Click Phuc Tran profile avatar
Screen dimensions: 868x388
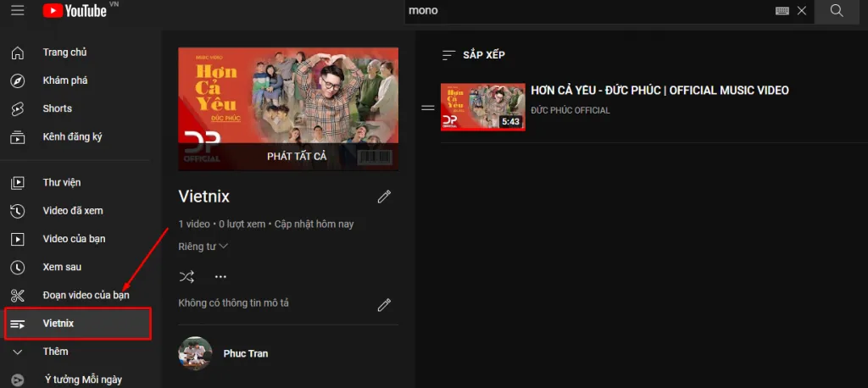pos(196,353)
